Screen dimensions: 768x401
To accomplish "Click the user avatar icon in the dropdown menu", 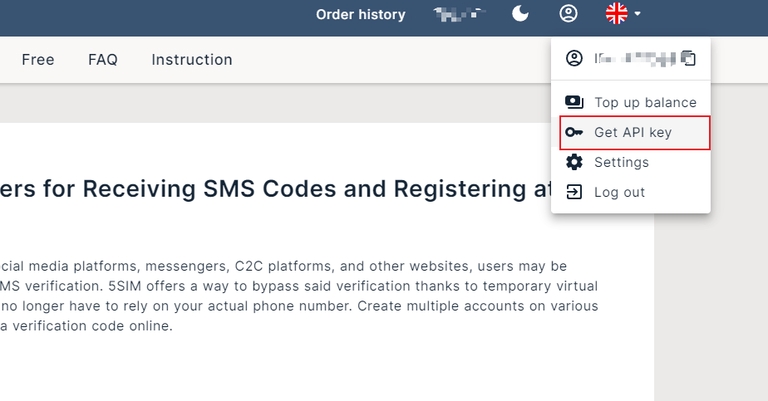I will [x=574, y=58].
